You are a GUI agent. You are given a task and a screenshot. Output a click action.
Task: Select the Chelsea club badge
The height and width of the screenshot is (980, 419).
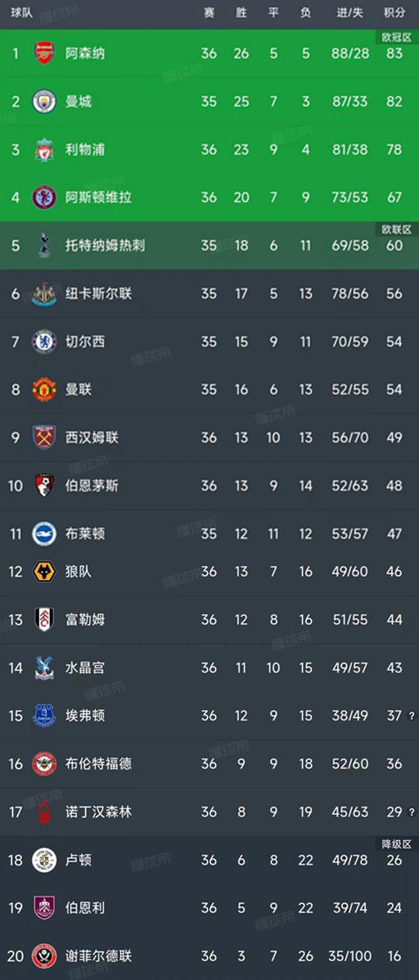tap(44, 342)
